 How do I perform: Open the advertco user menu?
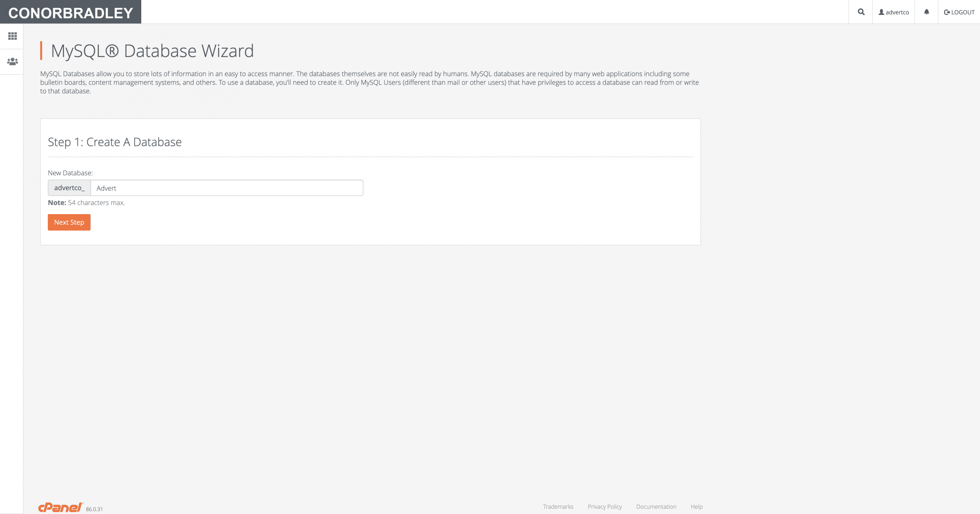(x=893, y=12)
